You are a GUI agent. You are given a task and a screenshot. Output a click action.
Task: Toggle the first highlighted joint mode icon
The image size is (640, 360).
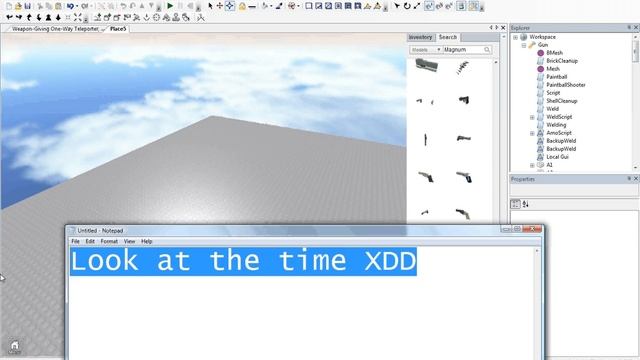[429, 6]
